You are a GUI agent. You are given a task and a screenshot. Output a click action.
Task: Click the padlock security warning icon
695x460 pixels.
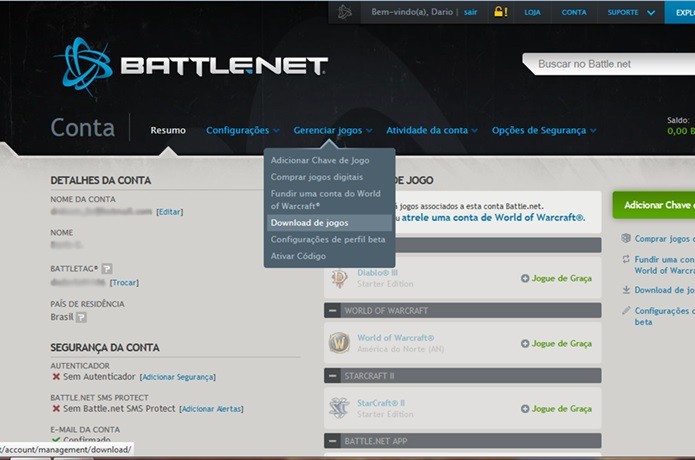(x=500, y=12)
